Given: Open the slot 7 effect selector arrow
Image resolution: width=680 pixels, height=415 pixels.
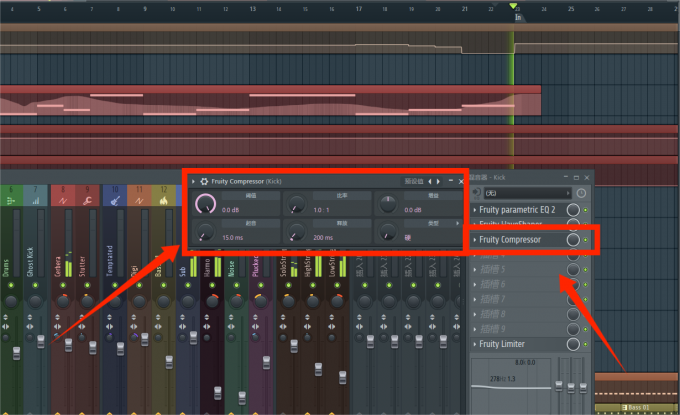Looking at the screenshot, I should pyautogui.click(x=475, y=299).
